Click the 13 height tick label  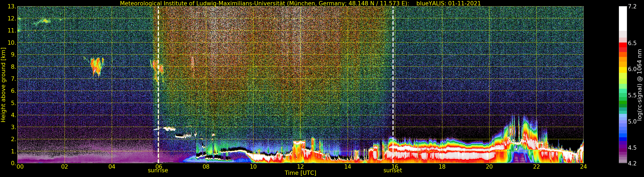[x=12, y=6]
